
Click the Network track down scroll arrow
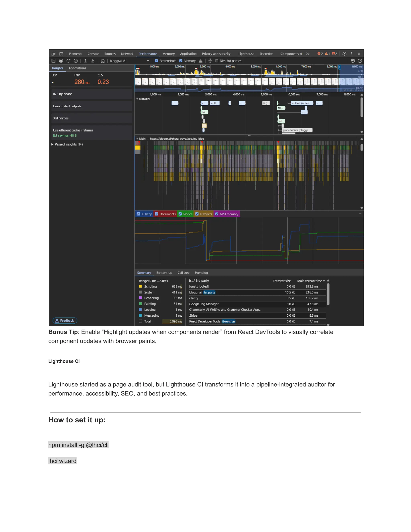coord(362,132)
